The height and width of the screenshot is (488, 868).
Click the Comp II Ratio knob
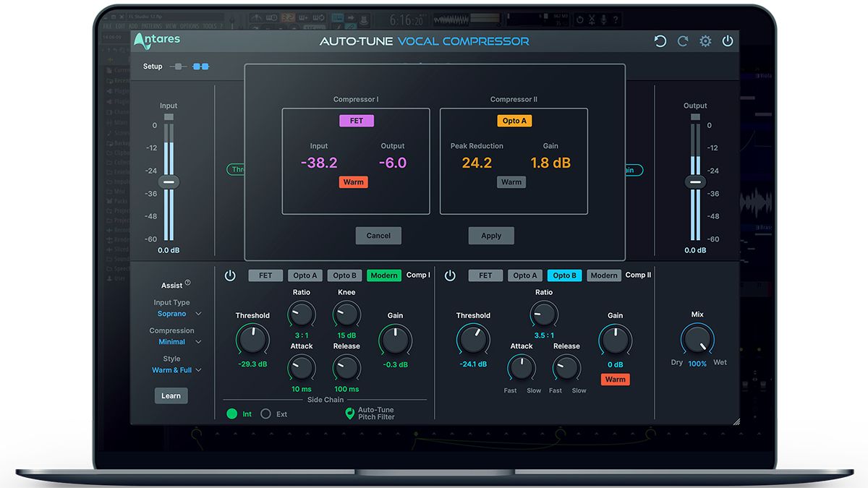click(544, 314)
